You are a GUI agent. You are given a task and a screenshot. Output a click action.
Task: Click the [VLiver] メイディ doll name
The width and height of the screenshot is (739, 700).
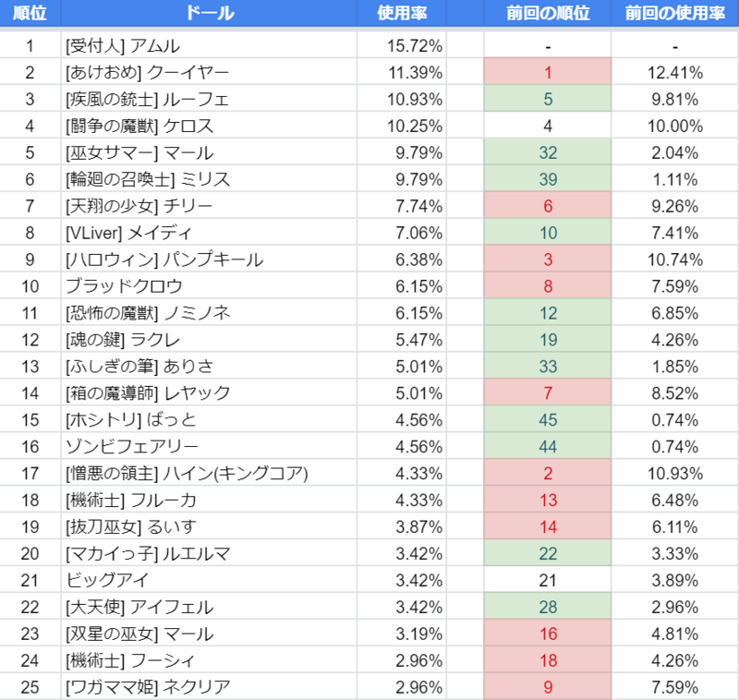pyautogui.click(x=128, y=233)
